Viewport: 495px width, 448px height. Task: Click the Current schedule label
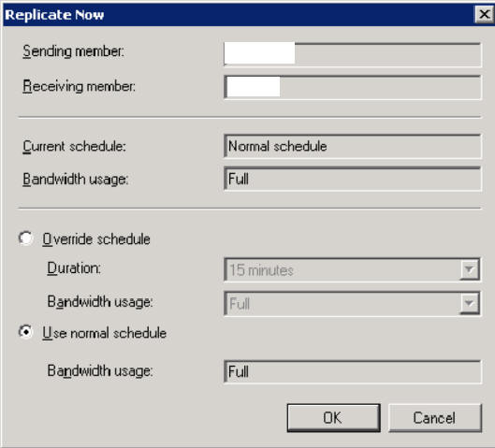click(x=74, y=147)
